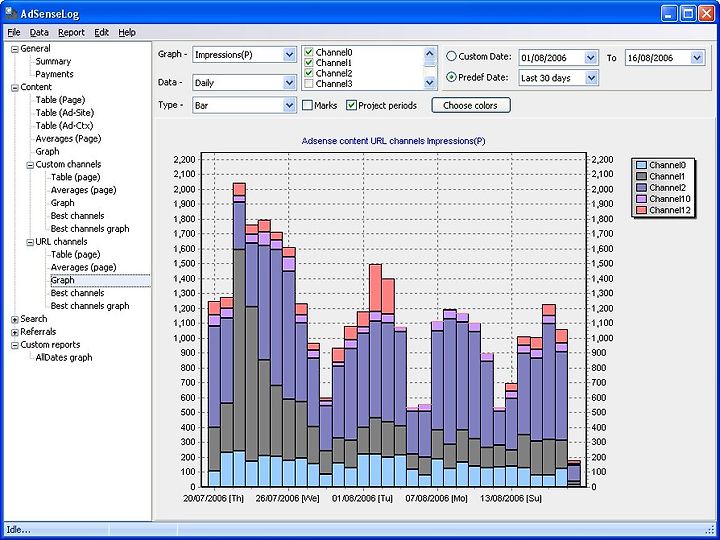Open Averages (Page) under Content
Screen dimensions: 720x540
[x=68, y=139]
